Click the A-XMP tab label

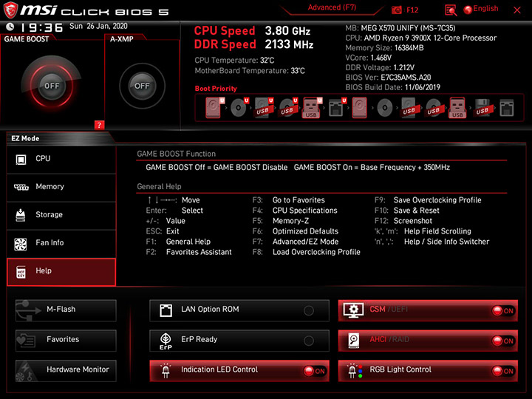click(x=121, y=39)
